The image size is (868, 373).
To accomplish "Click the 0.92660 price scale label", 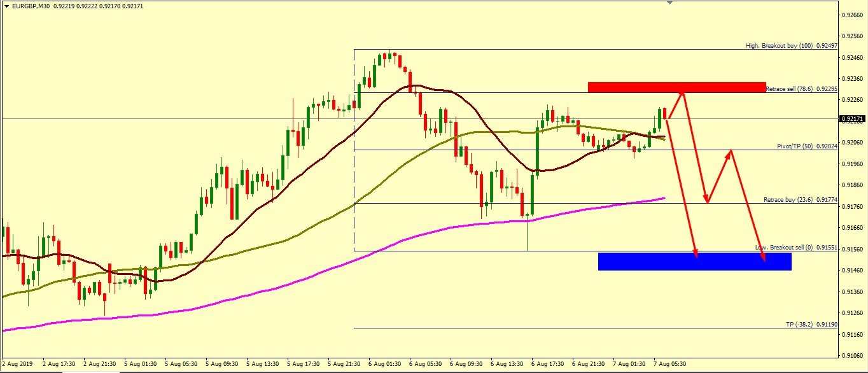I will pyautogui.click(x=851, y=14).
